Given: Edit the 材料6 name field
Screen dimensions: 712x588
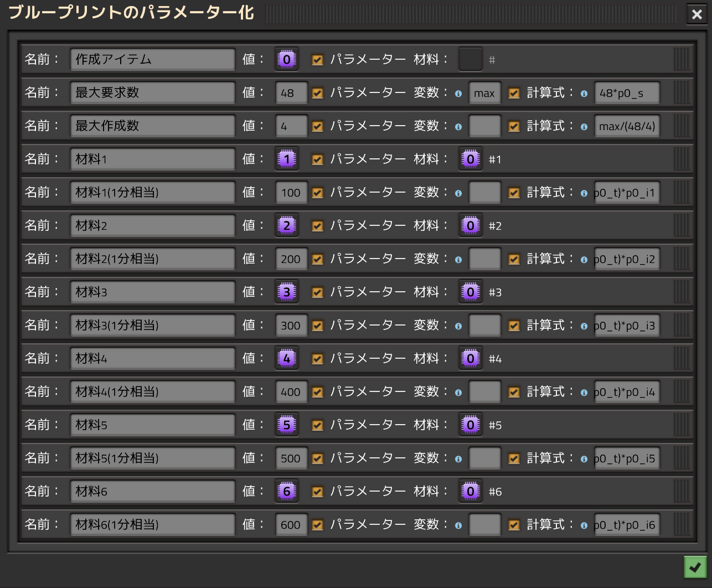Looking at the screenshot, I should click(153, 491).
